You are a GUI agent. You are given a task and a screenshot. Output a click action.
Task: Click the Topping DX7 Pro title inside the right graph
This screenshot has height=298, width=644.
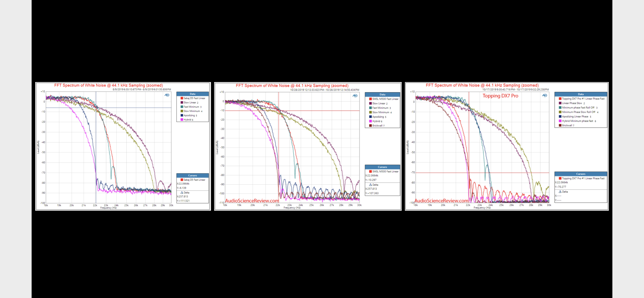tap(500, 96)
